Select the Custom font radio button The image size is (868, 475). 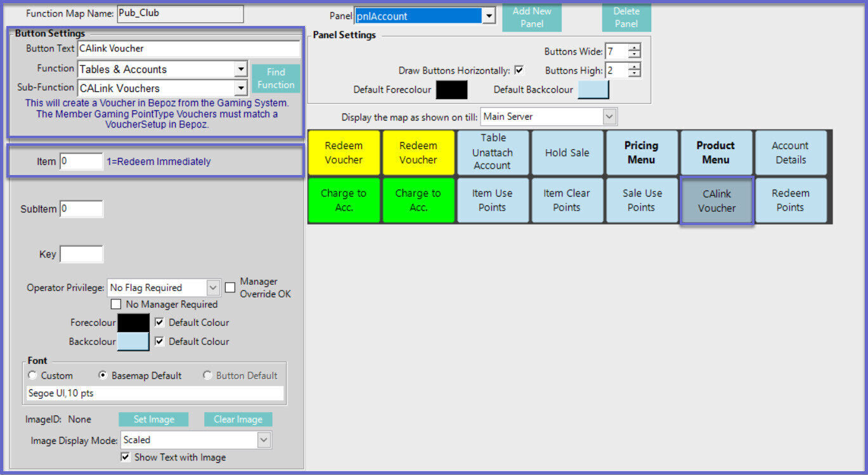pyautogui.click(x=33, y=375)
